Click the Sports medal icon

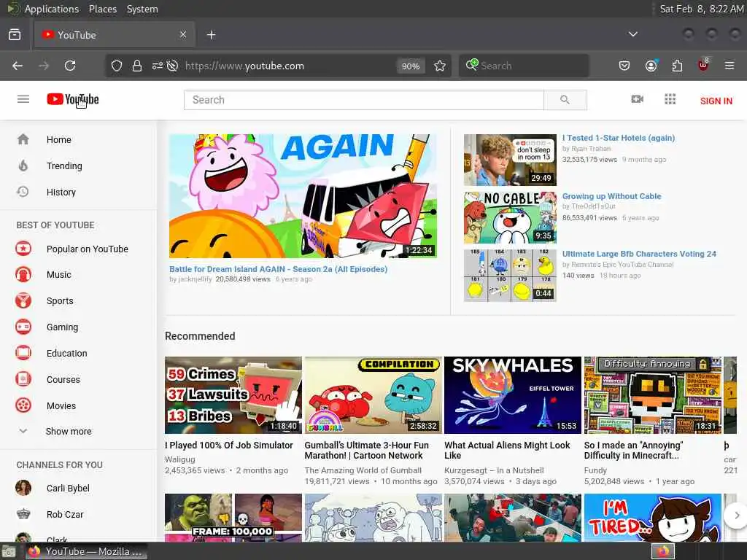[23, 301]
